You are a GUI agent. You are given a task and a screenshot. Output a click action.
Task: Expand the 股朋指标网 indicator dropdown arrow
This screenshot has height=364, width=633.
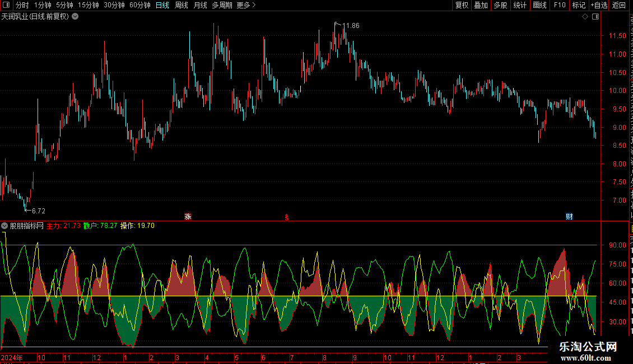(x=4, y=226)
